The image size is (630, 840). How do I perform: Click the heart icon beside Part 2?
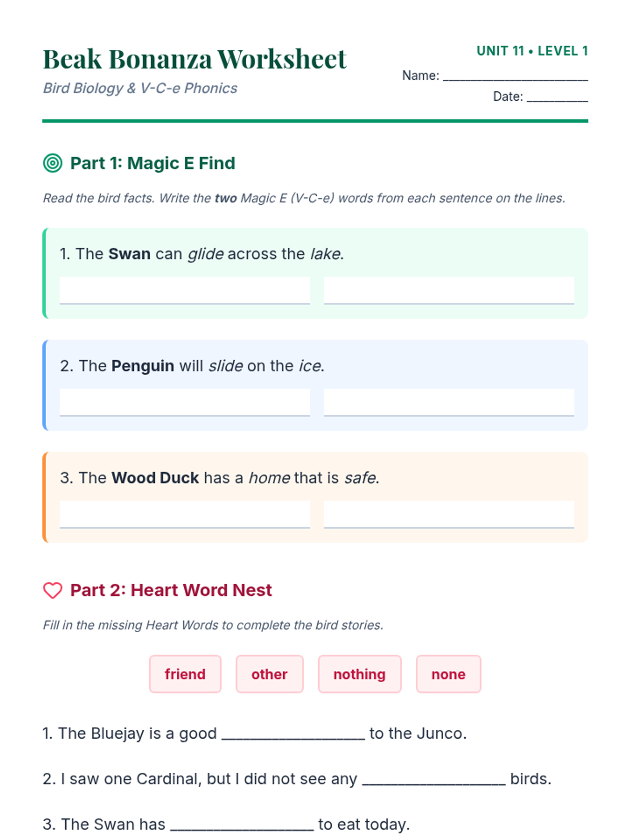click(x=52, y=590)
